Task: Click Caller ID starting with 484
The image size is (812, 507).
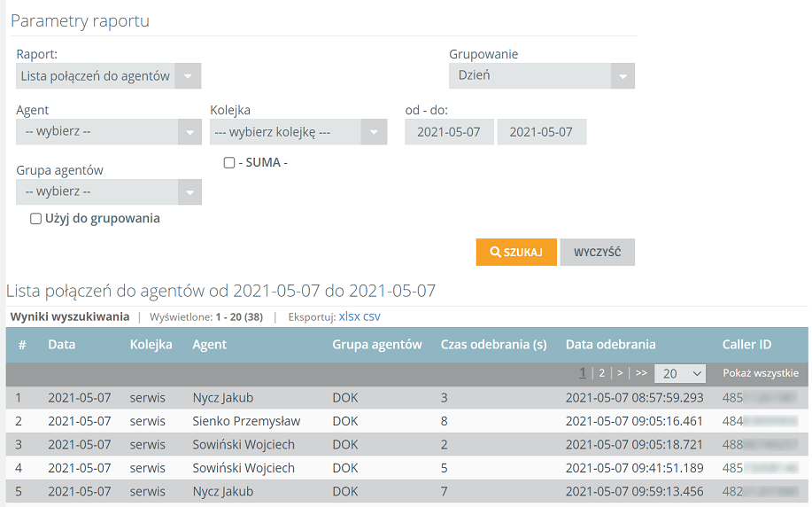Action: point(760,421)
